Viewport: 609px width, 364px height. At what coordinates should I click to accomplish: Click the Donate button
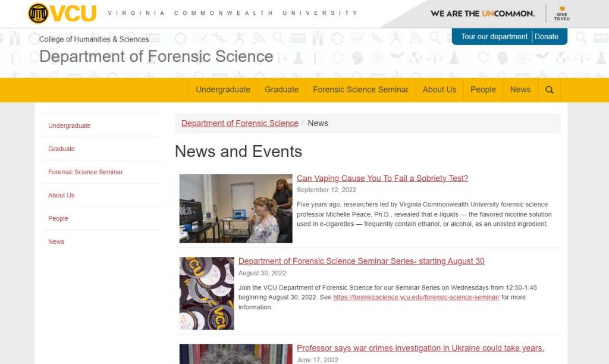pos(548,36)
